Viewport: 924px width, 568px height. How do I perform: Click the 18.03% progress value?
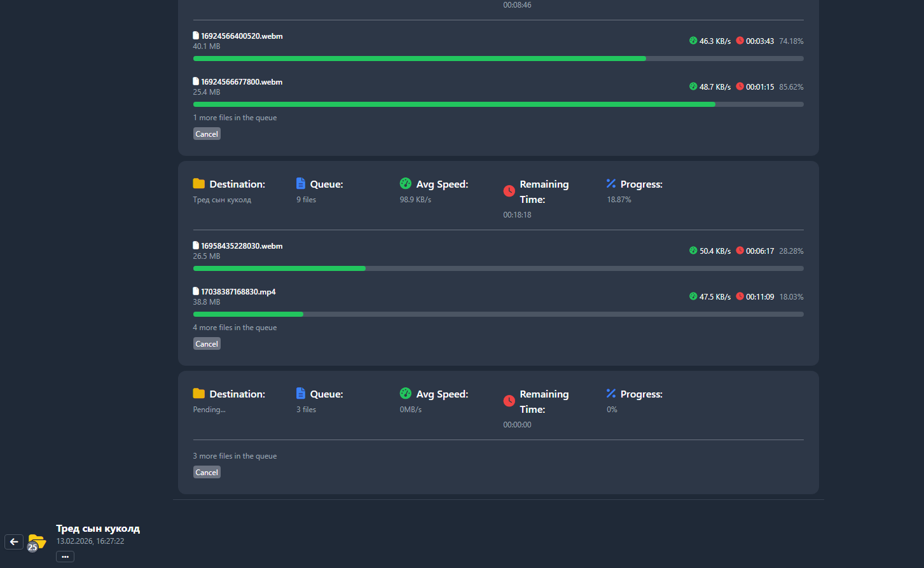pyautogui.click(x=791, y=297)
